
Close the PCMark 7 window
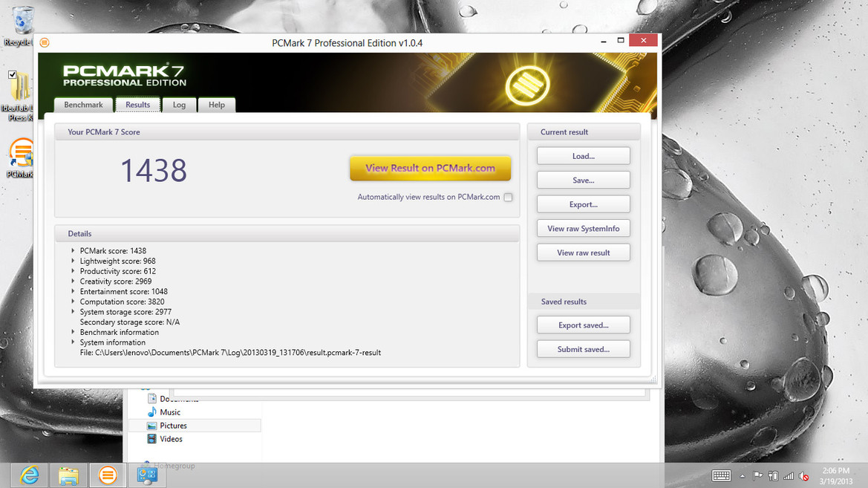pos(643,40)
